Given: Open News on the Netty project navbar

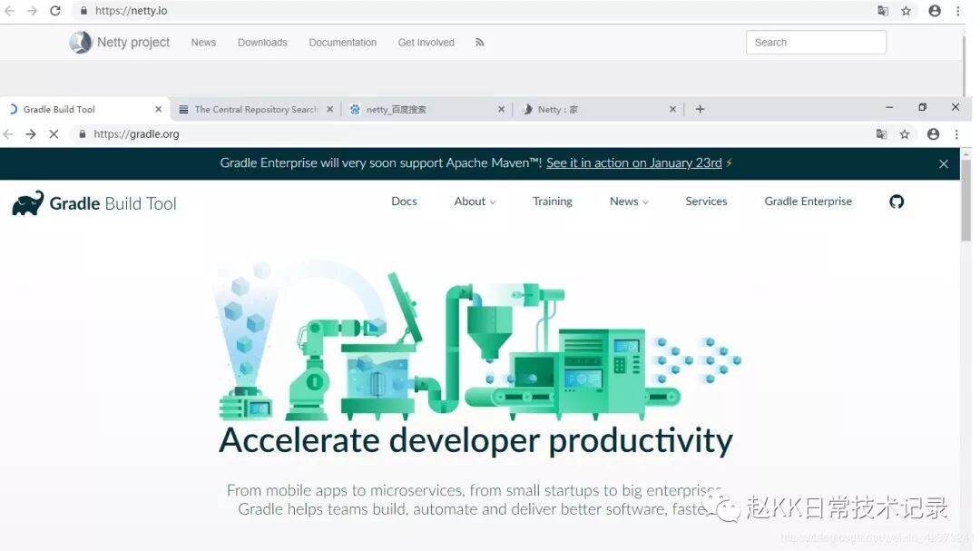Looking at the screenshot, I should 204,43.
